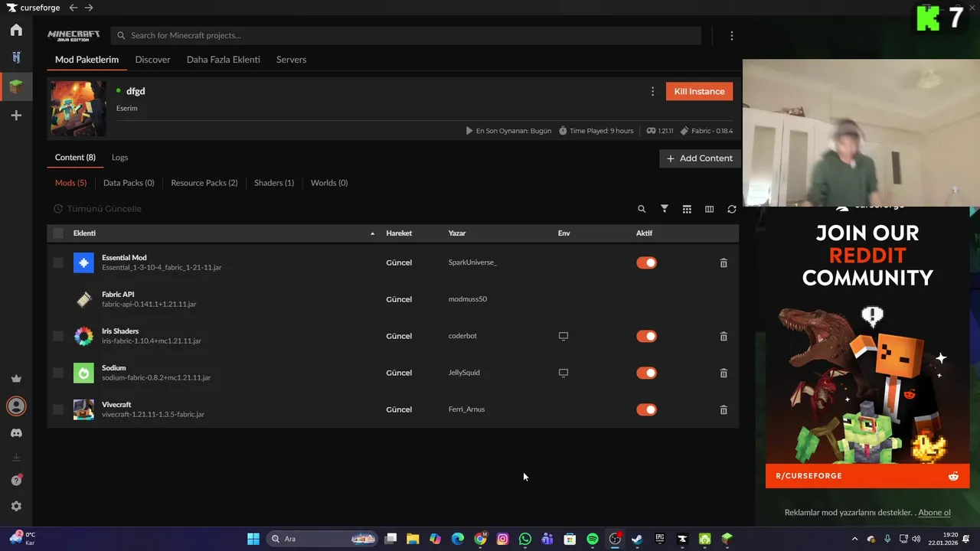Delete the Essential Mod with trash icon

724,262
